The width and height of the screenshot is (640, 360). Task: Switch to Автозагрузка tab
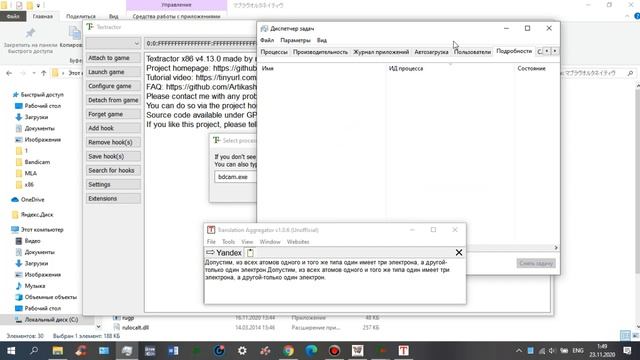pos(431,52)
